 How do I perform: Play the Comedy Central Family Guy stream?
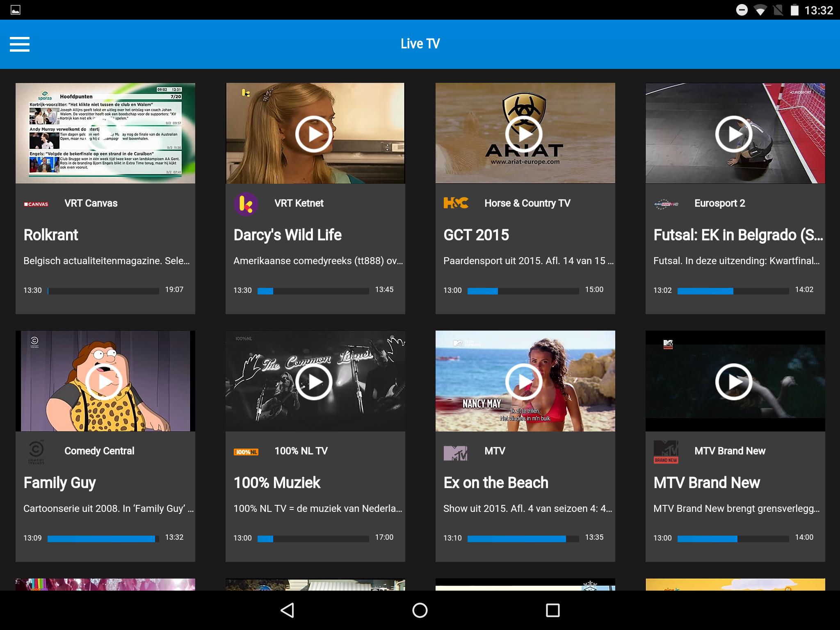coord(104,381)
